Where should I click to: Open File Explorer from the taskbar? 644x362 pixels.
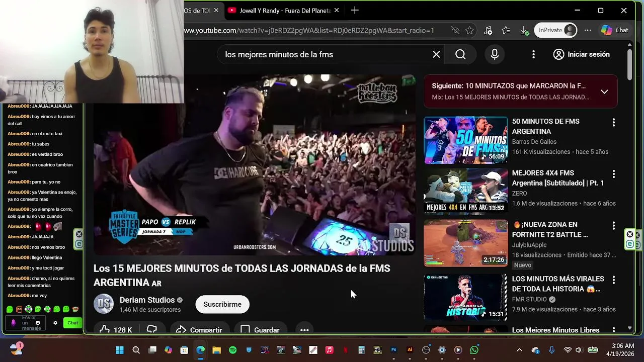[216, 350]
